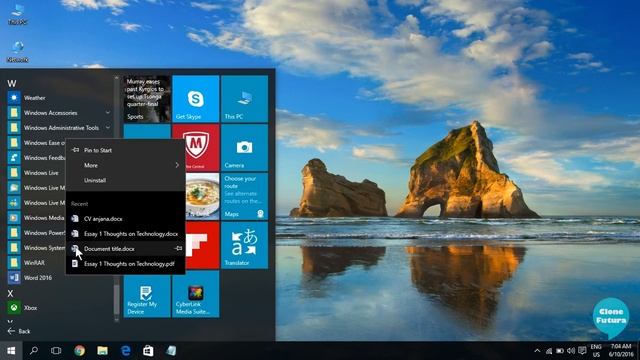
Task: Open the food recipe tile
Action: tap(202, 196)
